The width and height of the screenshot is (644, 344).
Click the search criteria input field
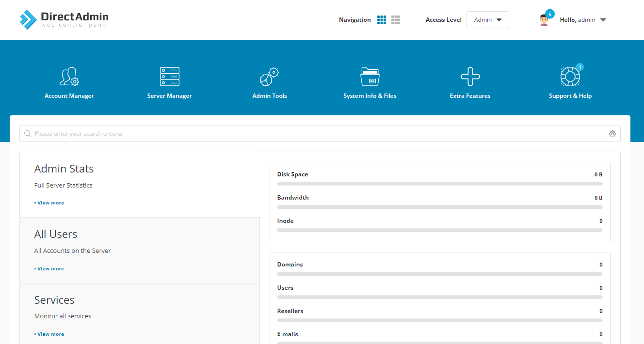(315, 134)
